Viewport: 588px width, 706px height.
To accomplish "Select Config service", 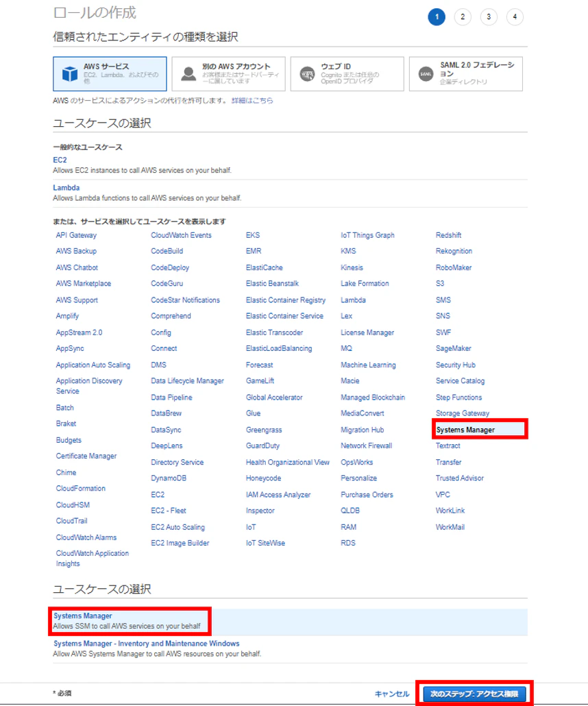I will [161, 332].
